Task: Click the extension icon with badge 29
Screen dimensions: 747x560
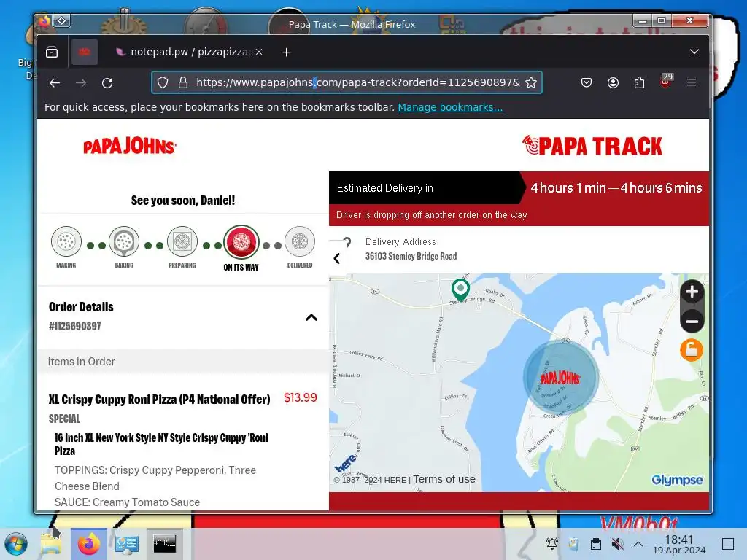Action: 666,81
